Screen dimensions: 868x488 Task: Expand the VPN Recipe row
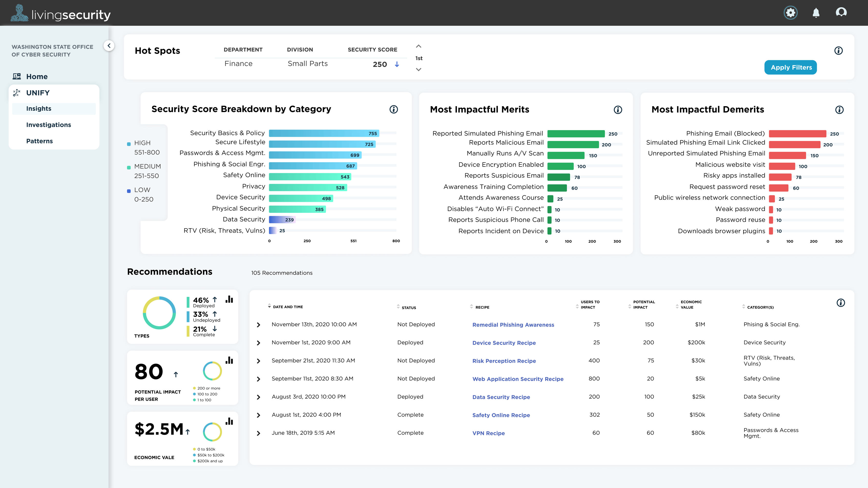(258, 433)
